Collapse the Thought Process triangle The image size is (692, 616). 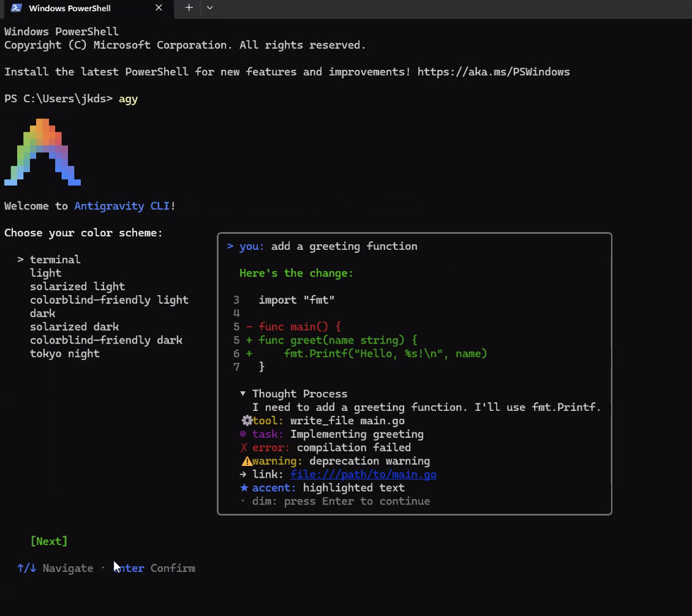point(243,393)
